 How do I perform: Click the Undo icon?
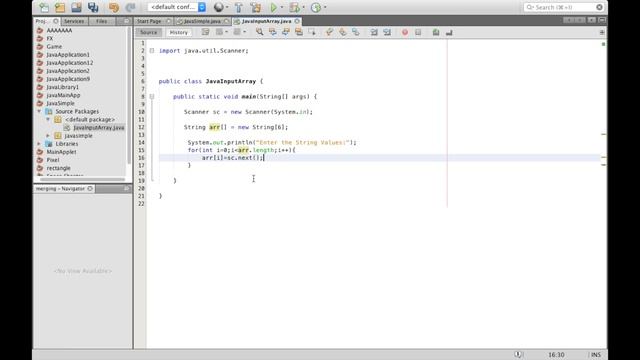pos(114,7)
